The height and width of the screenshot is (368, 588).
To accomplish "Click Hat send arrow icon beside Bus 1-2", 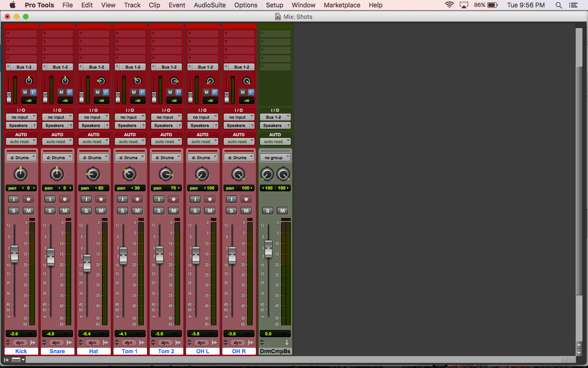I will (80, 67).
